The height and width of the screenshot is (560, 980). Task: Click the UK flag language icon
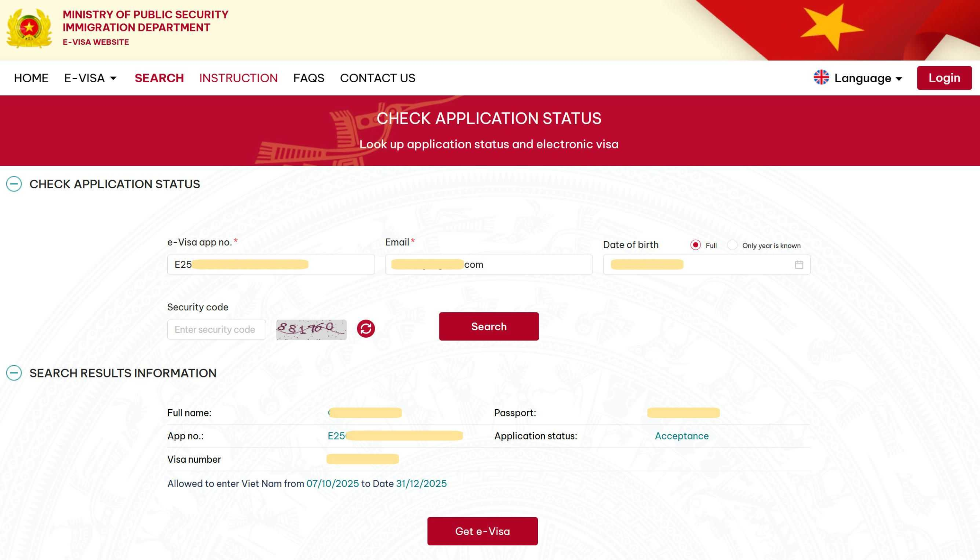(x=821, y=77)
